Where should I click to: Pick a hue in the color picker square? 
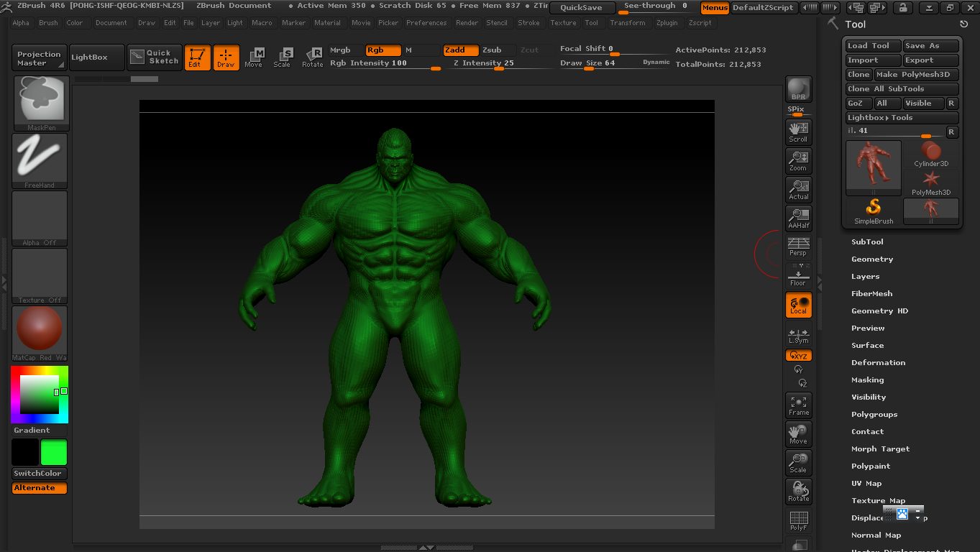(39, 395)
